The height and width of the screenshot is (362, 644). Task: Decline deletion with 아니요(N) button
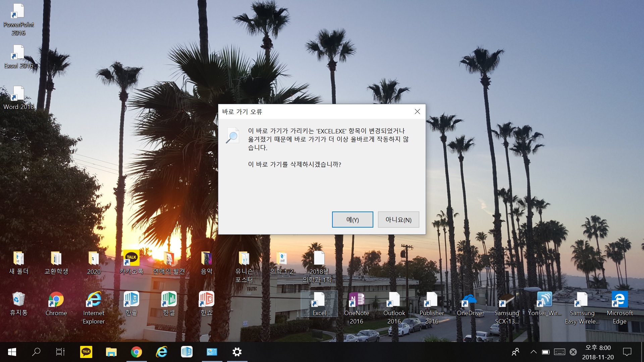pos(398,220)
